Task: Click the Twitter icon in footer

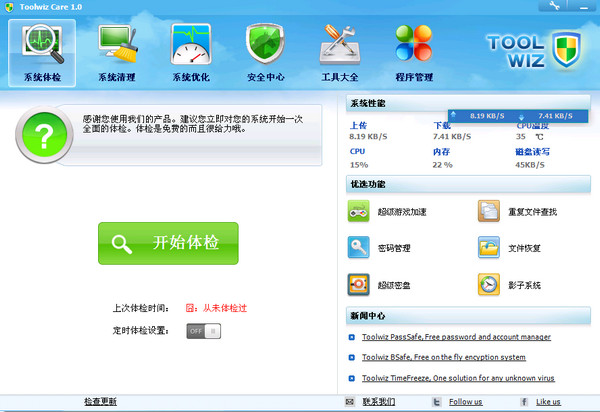Action: click(x=436, y=402)
